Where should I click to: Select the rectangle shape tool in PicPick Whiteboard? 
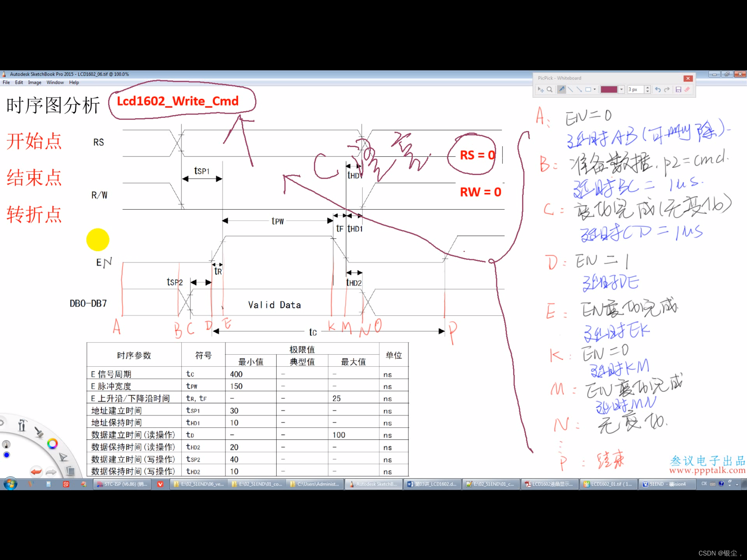[x=588, y=90]
